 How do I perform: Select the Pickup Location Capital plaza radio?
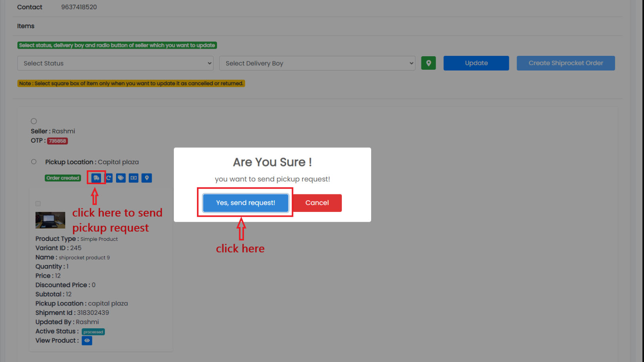pyautogui.click(x=34, y=162)
